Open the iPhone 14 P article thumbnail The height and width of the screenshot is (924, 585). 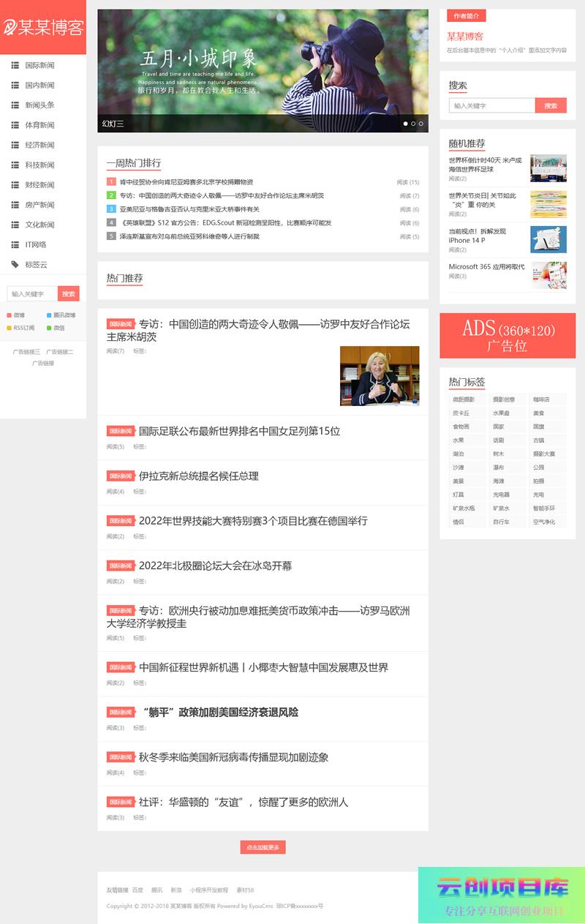pos(548,239)
